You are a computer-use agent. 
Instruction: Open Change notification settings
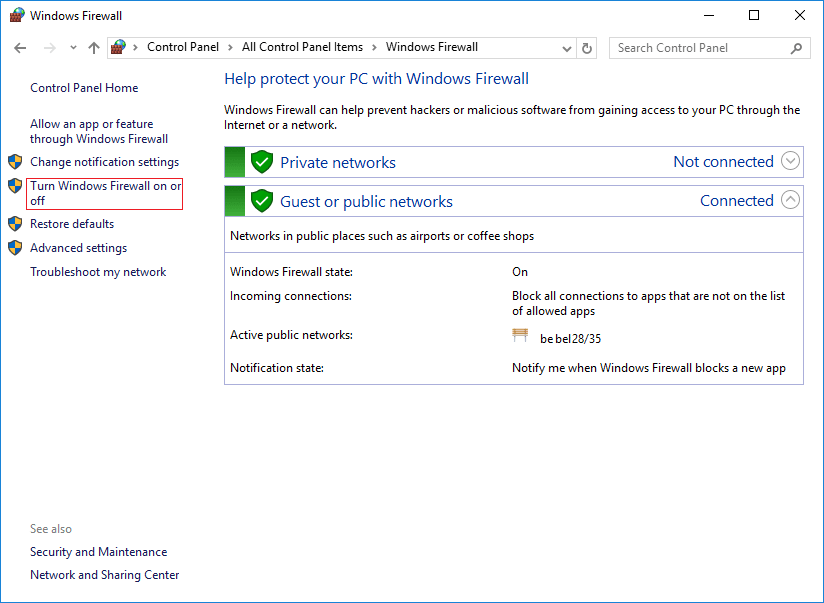[x=104, y=162]
